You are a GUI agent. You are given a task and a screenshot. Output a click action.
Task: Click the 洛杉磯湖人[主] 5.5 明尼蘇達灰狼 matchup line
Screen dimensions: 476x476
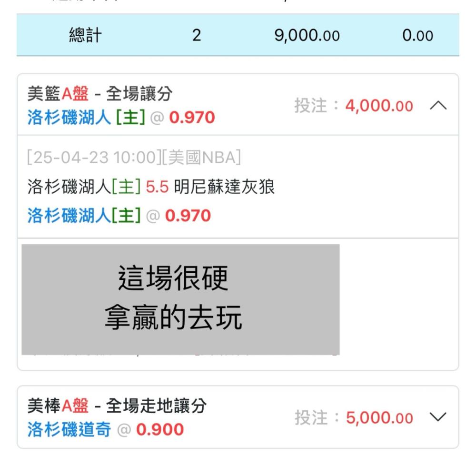click(x=151, y=187)
